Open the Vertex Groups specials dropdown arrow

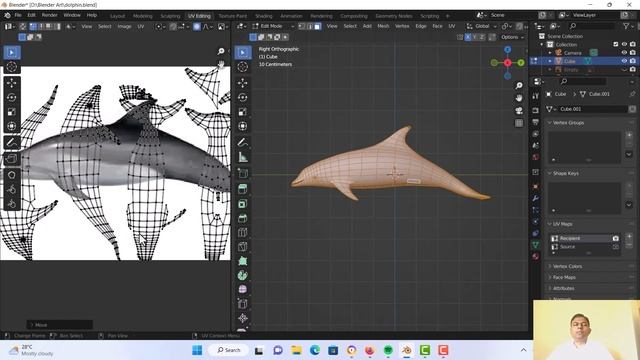click(x=629, y=154)
